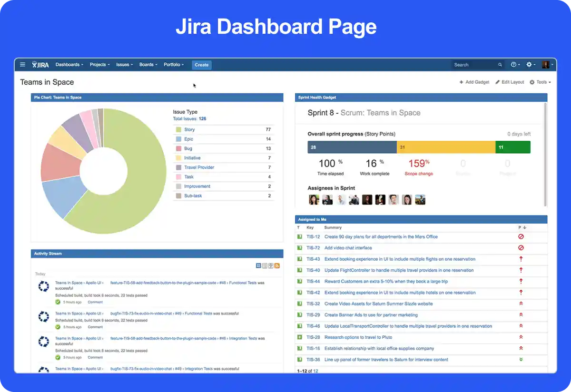Click the Bamboo build icon of second activity entry
571x392 pixels.
[x=44, y=317]
